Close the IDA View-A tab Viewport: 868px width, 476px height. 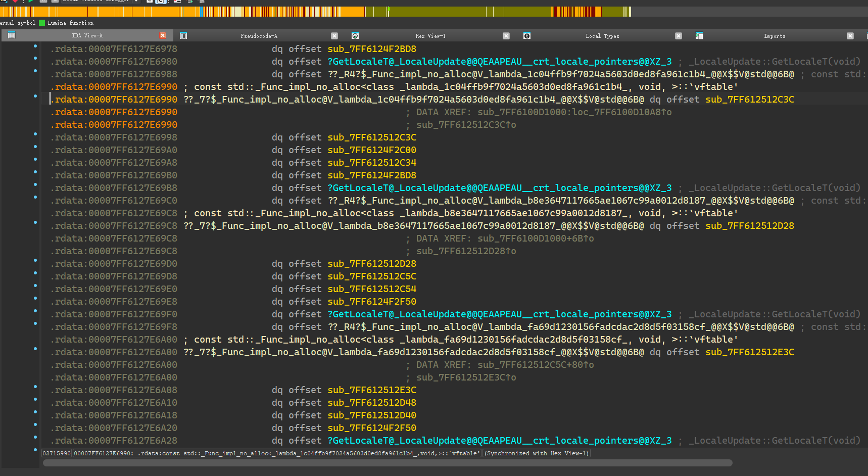(163, 35)
